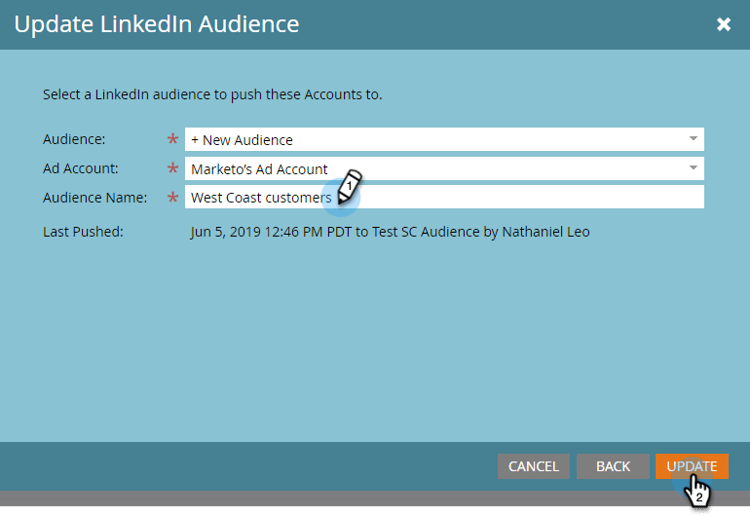Screen dimensions: 750x516
Task: Click the 'Last Pushed:' label
Action: pyautogui.click(x=83, y=231)
